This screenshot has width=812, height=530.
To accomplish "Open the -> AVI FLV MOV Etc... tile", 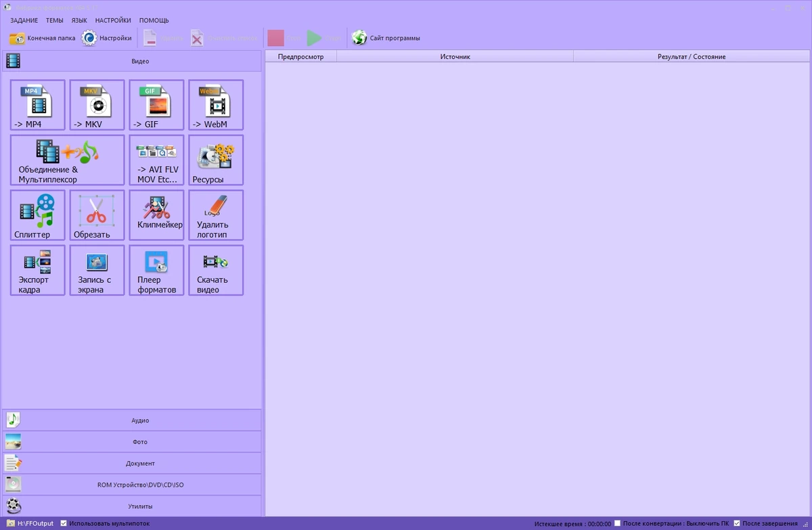I will coord(156,160).
